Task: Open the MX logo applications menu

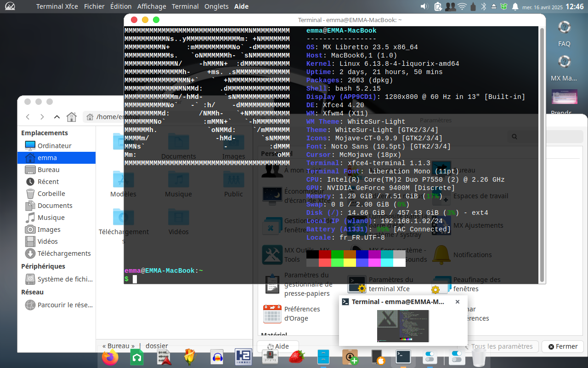Action: coord(10,6)
